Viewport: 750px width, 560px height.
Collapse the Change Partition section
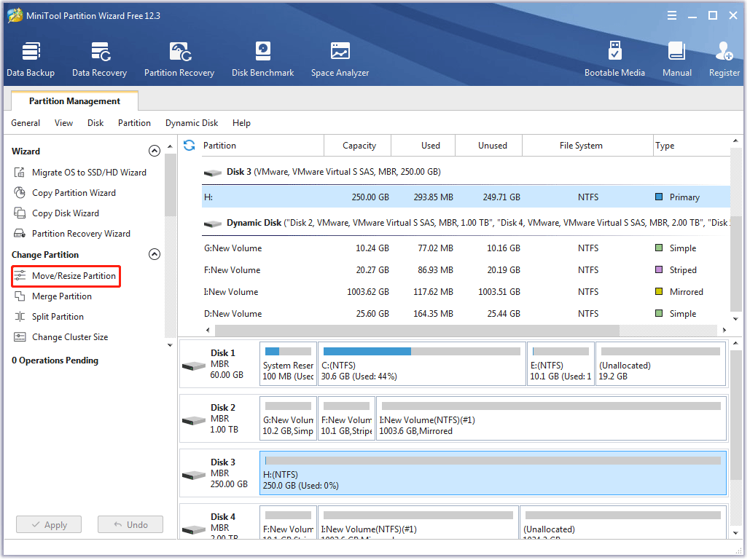154,255
